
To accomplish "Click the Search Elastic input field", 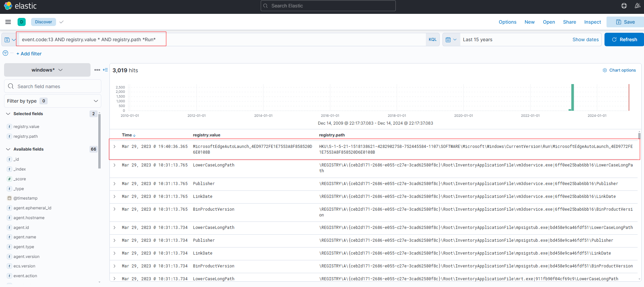I will (x=328, y=6).
